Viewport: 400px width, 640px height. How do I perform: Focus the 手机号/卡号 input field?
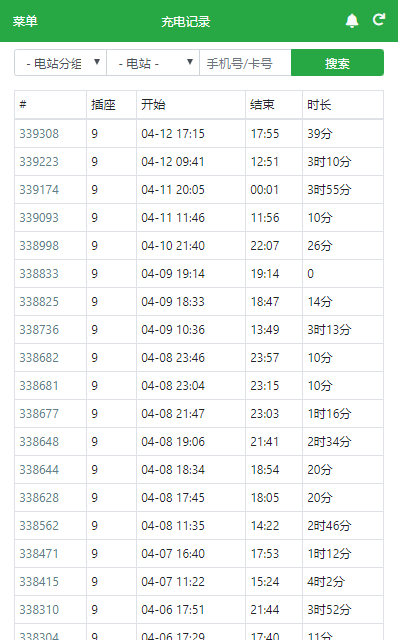245,63
